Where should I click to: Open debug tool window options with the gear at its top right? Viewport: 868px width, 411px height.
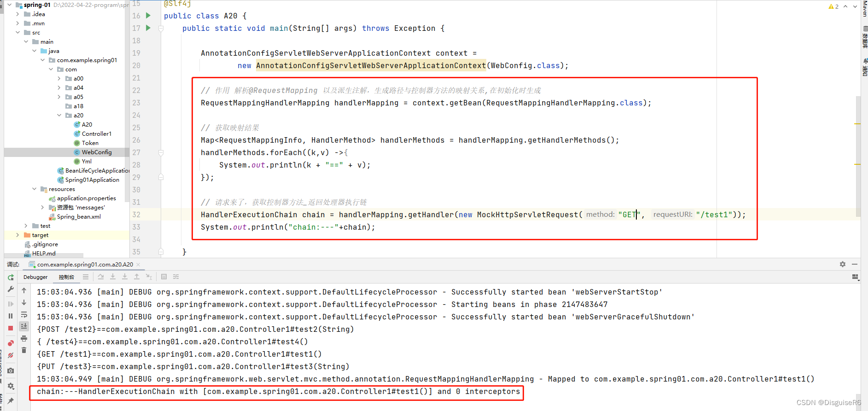(842, 264)
